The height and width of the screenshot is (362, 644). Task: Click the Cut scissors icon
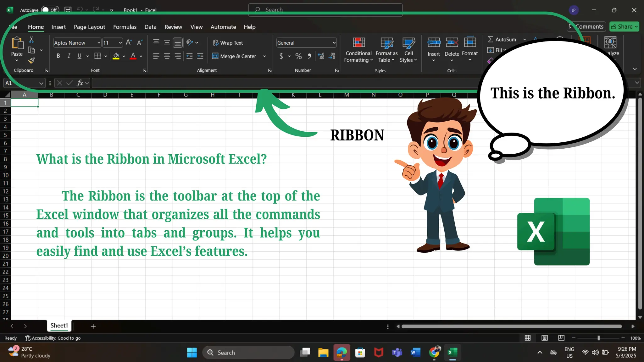[x=31, y=40]
